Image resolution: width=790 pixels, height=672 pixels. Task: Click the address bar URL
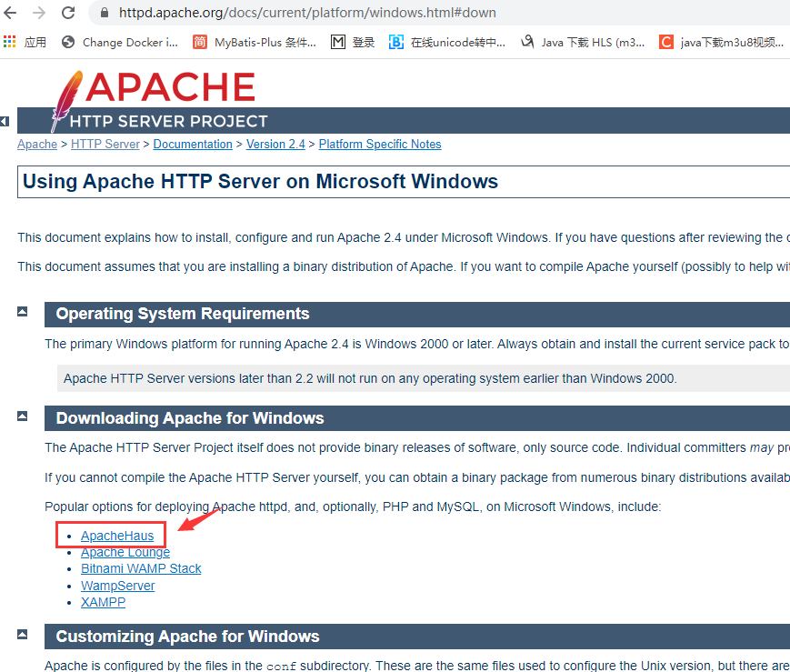(307, 13)
